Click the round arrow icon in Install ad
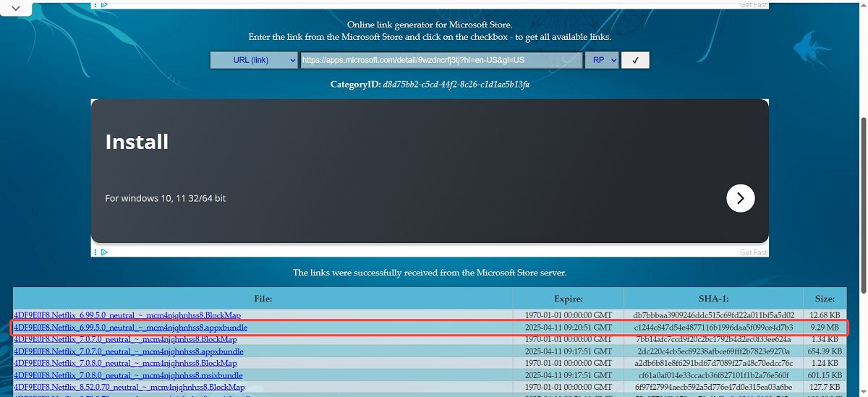 pyautogui.click(x=740, y=198)
